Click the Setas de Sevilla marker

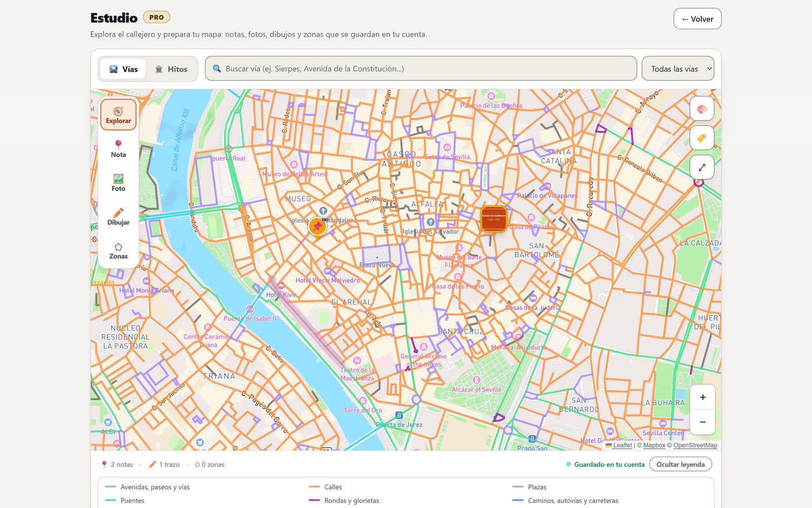pos(447,147)
